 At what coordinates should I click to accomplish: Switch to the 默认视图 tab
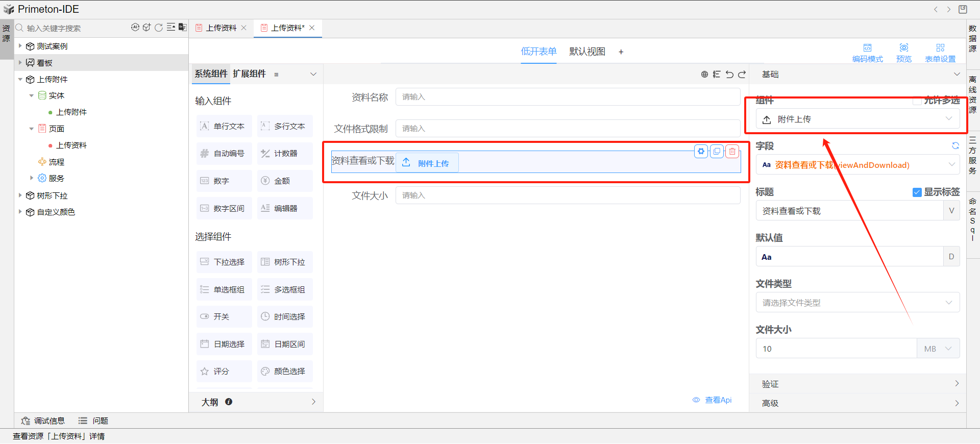587,52
